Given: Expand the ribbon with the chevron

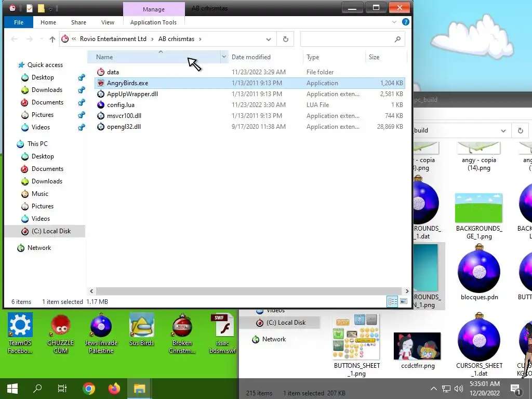Looking at the screenshot, I should point(394,22).
